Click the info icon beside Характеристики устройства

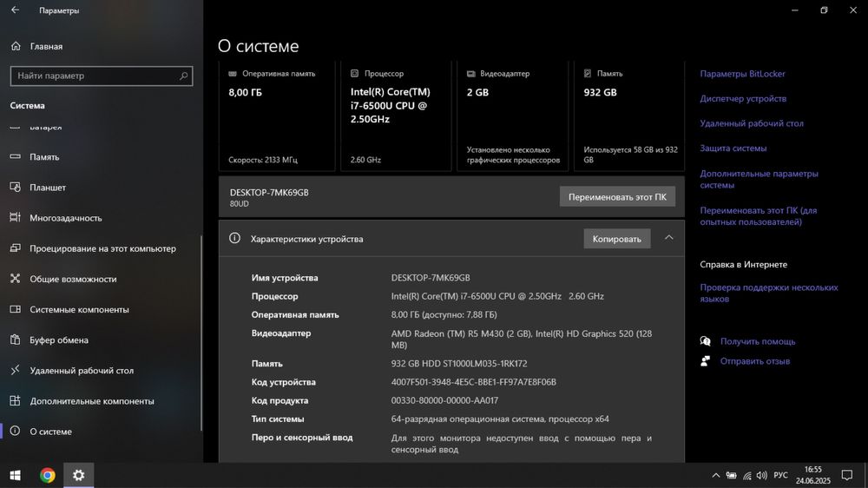pyautogui.click(x=234, y=238)
